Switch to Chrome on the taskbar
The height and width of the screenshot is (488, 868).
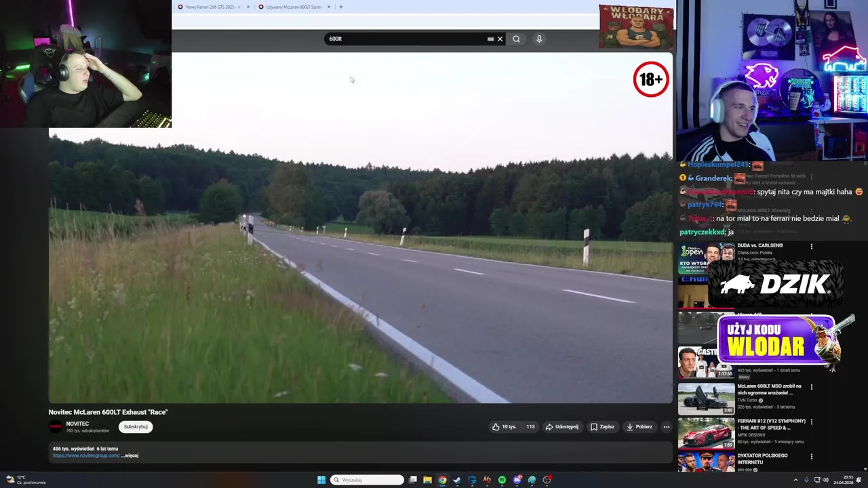point(442,480)
